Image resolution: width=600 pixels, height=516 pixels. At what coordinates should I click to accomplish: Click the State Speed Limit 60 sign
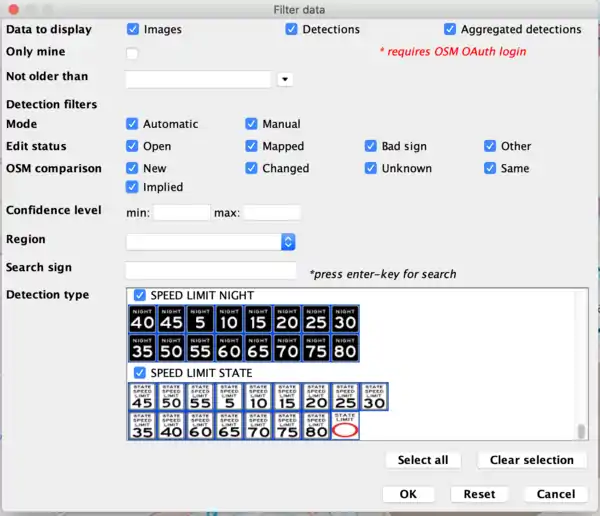[x=201, y=426]
